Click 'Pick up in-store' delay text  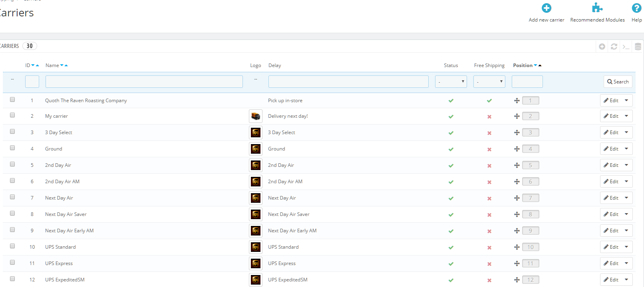[285, 101]
